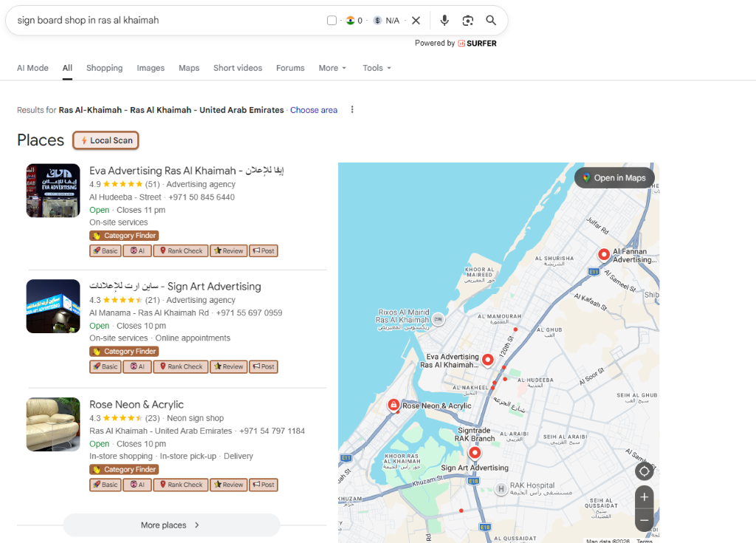The width and height of the screenshot is (756, 543).
Task: Click Rixos Al Mairid hotel marker on map
Action: point(439,319)
